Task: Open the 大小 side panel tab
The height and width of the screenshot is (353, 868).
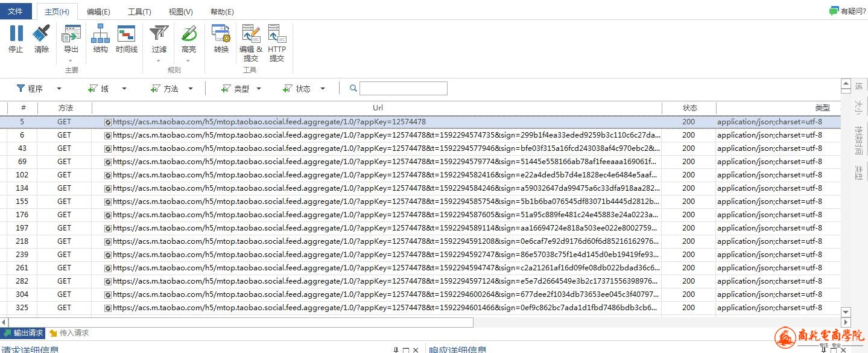Action: coord(859,107)
